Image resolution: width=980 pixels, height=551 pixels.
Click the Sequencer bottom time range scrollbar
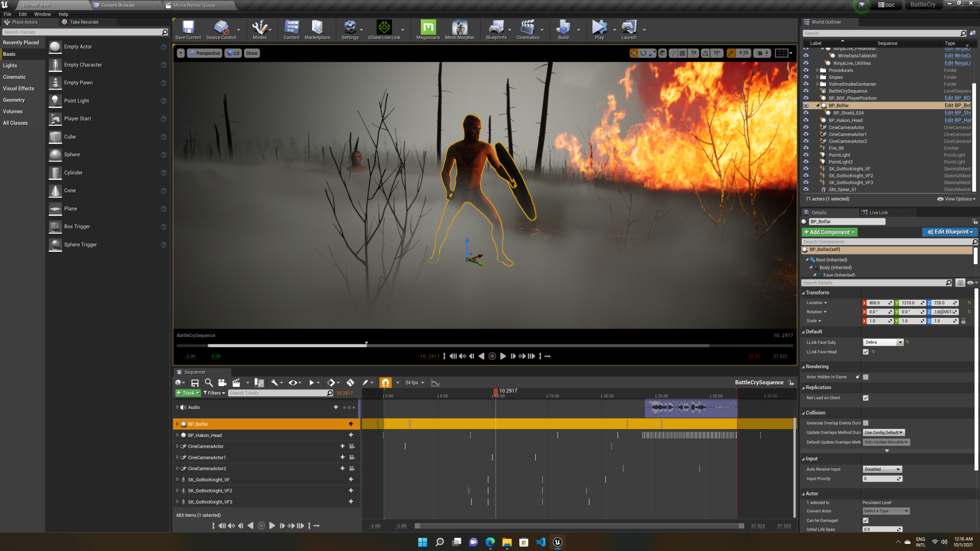pos(579,526)
